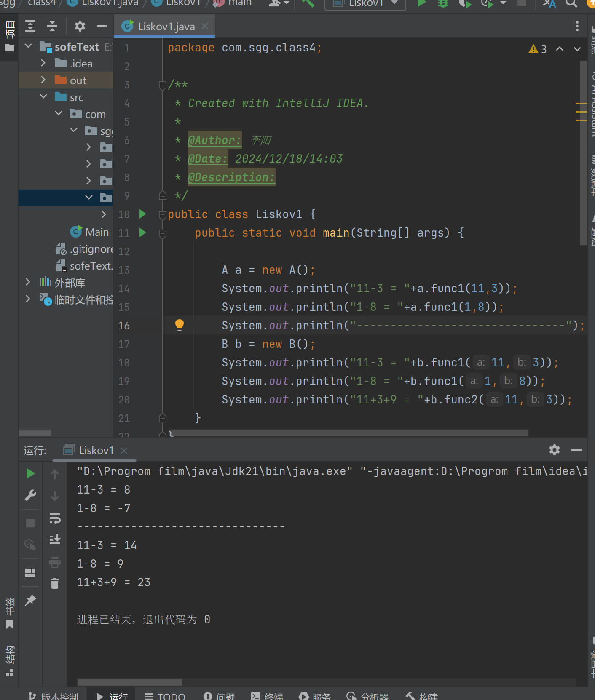Select the Liskov1.java editor tab
Screen dimensions: 595x700
166,27
